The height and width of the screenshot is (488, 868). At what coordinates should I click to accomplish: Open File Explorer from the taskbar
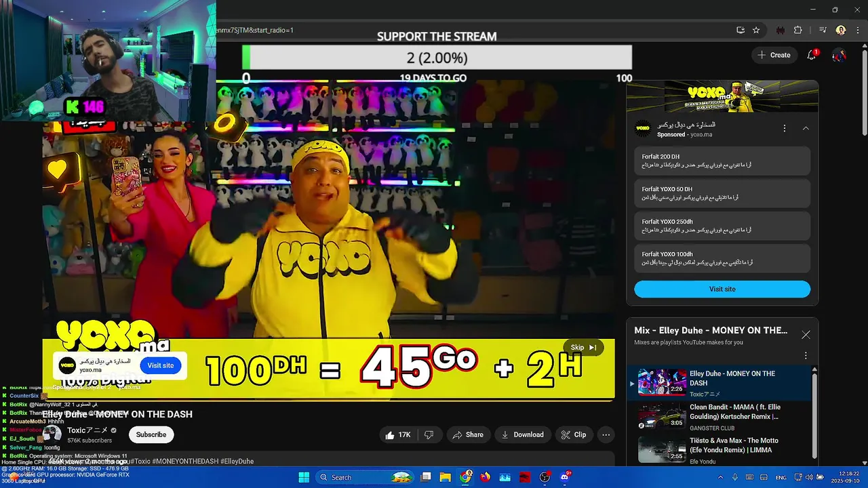[446, 477]
